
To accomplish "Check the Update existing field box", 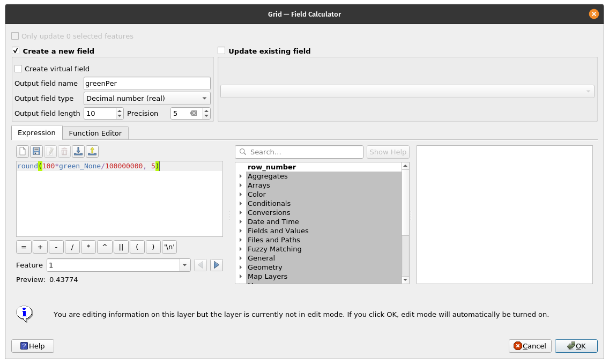I will click(x=221, y=51).
